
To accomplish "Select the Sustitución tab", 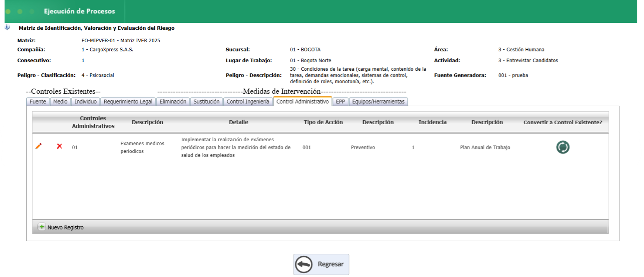I will (x=206, y=101).
